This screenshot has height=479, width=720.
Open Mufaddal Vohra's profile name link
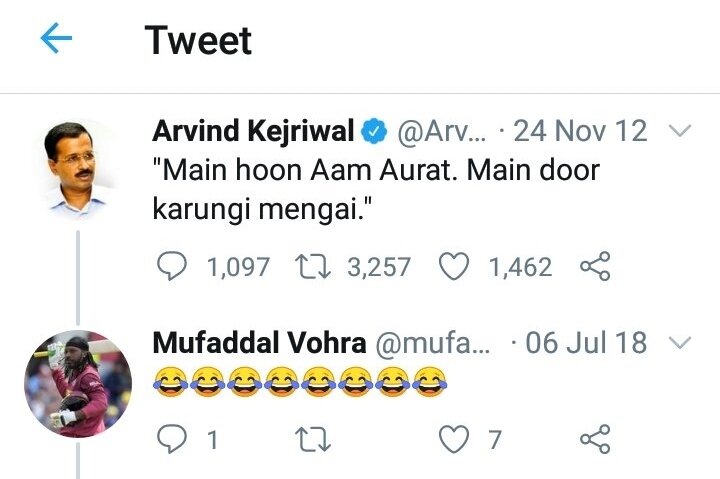(x=258, y=343)
